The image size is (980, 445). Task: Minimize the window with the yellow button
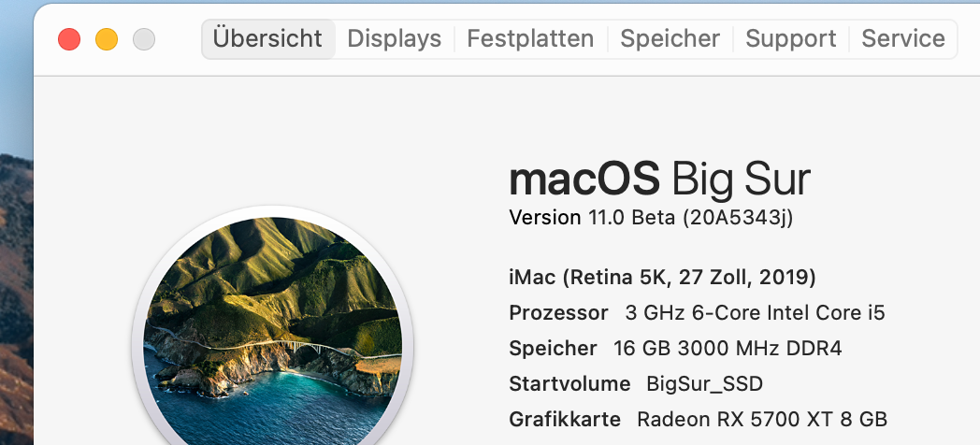[107, 39]
